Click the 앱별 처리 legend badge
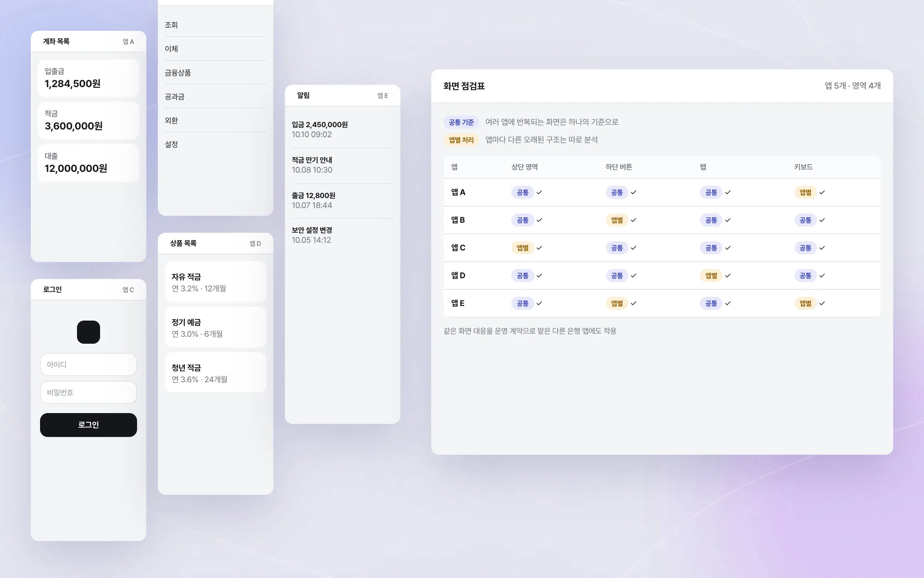This screenshot has width=924, height=578. point(461,140)
